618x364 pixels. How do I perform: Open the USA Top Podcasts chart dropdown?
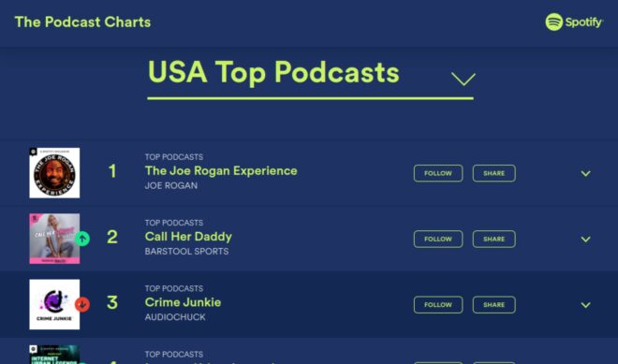coord(463,79)
